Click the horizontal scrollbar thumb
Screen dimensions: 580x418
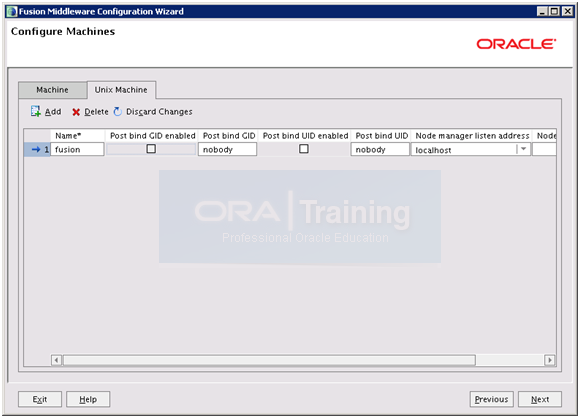(269, 360)
